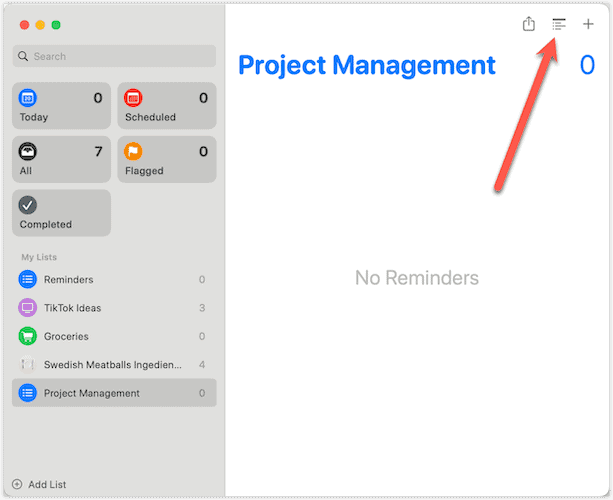Show the Completed smart list
Viewport: 613px width, 500px height.
click(62, 213)
